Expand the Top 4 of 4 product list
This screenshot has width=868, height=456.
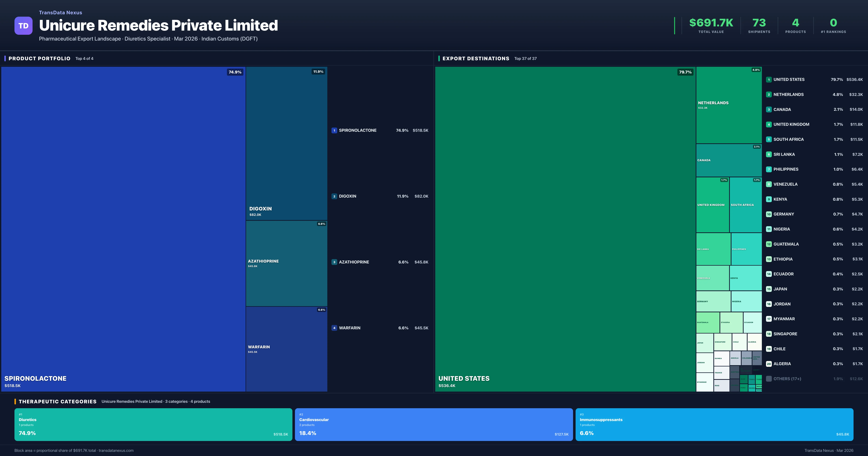coord(84,58)
